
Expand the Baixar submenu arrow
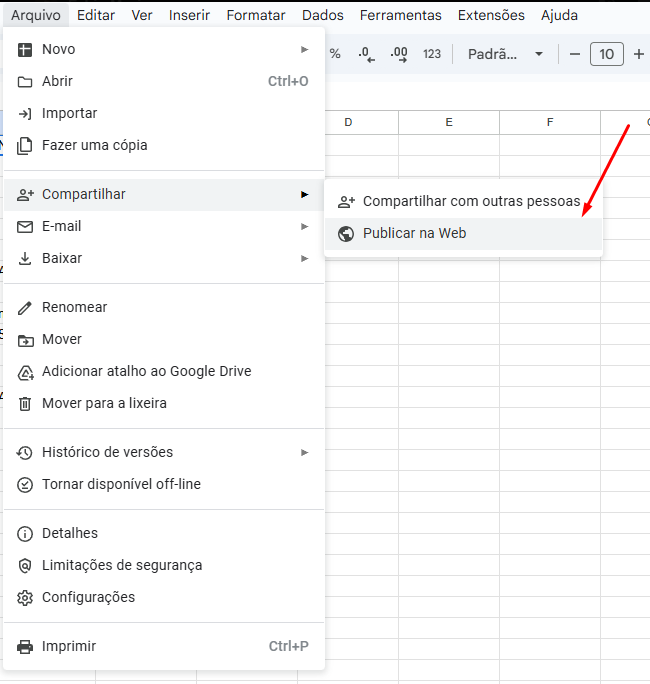point(304,259)
